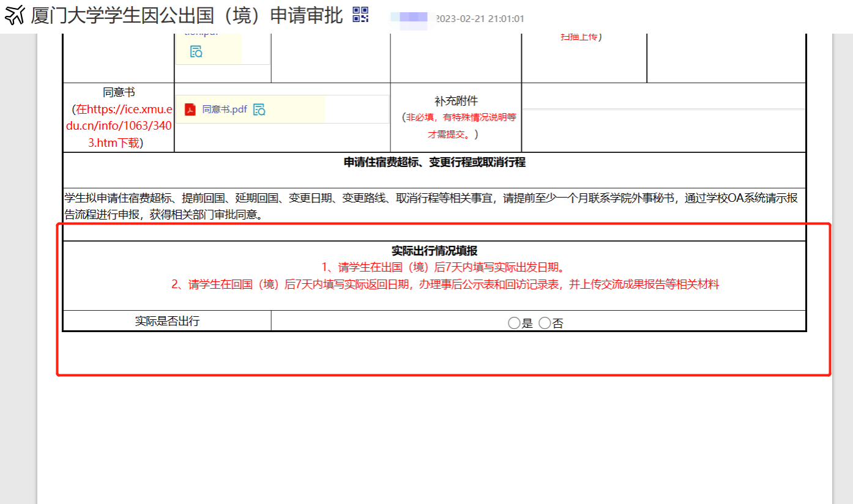Click the preview icon under the top PDF attachment
This screenshot has width=853, height=504.
click(x=196, y=52)
